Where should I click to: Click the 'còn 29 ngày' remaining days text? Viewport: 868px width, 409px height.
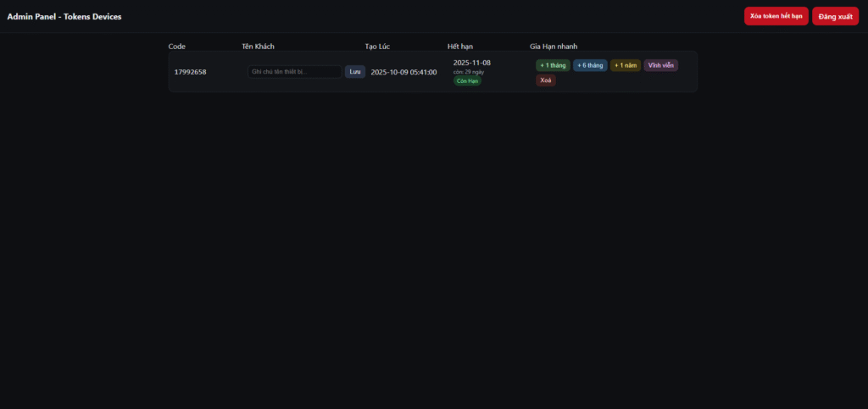(x=468, y=72)
